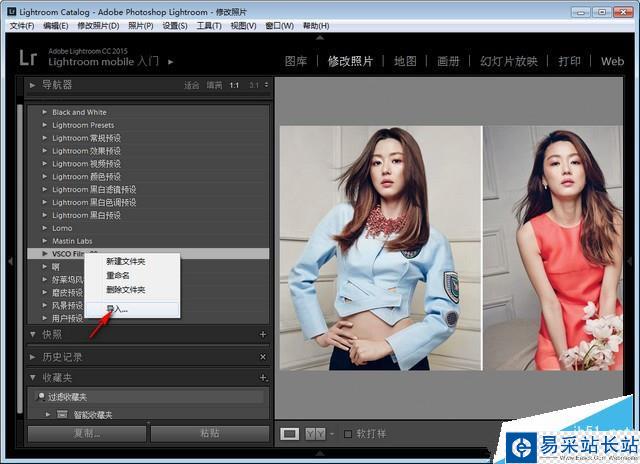Enable the 软打样 checkbox
This screenshot has width=640, height=464.
[x=348, y=434]
